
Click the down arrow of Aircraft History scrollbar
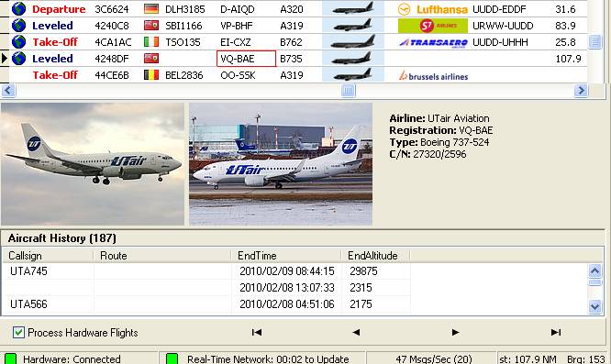pos(594,307)
